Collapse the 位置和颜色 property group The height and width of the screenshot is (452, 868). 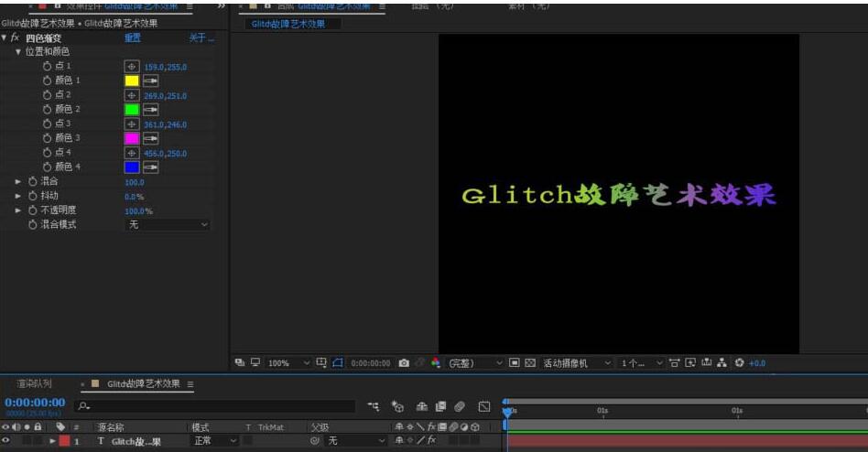click(18, 52)
